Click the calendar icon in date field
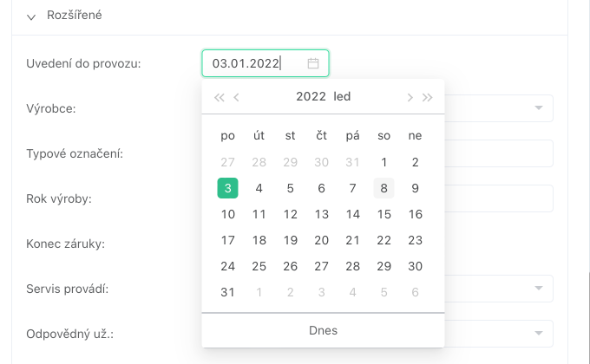This screenshot has height=364, width=590. 313,63
